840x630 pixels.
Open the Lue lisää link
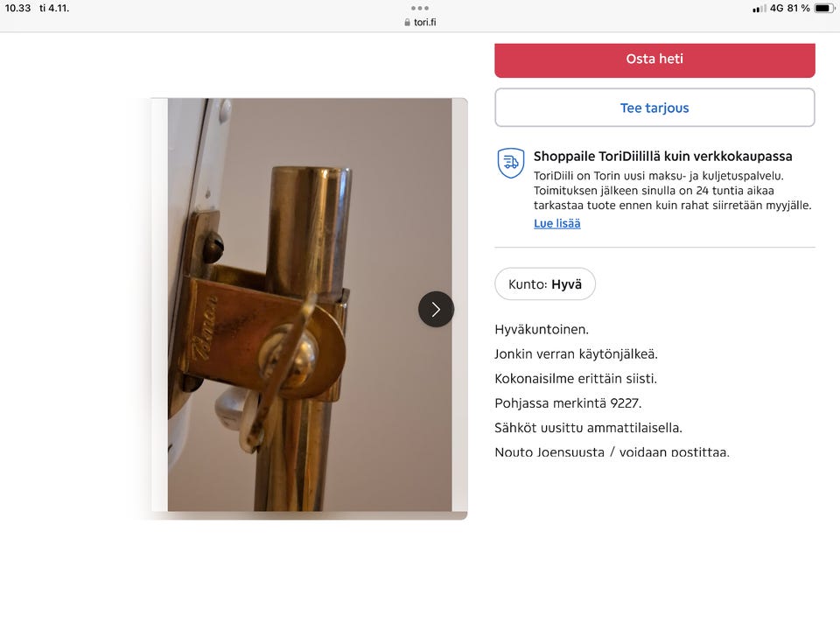click(557, 223)
